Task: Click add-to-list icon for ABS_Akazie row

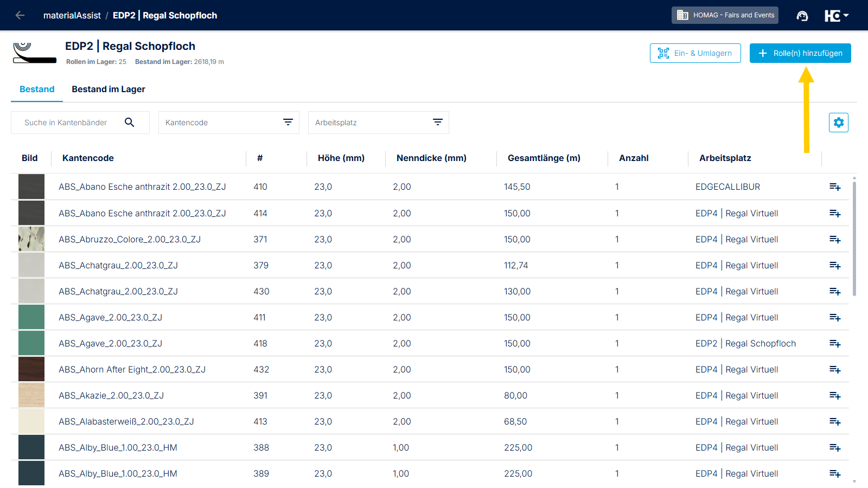Action: 835,395
